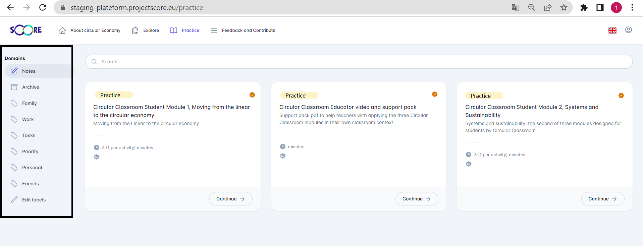
Task: Continue the Educator video support pack
Action: (416, 199)
